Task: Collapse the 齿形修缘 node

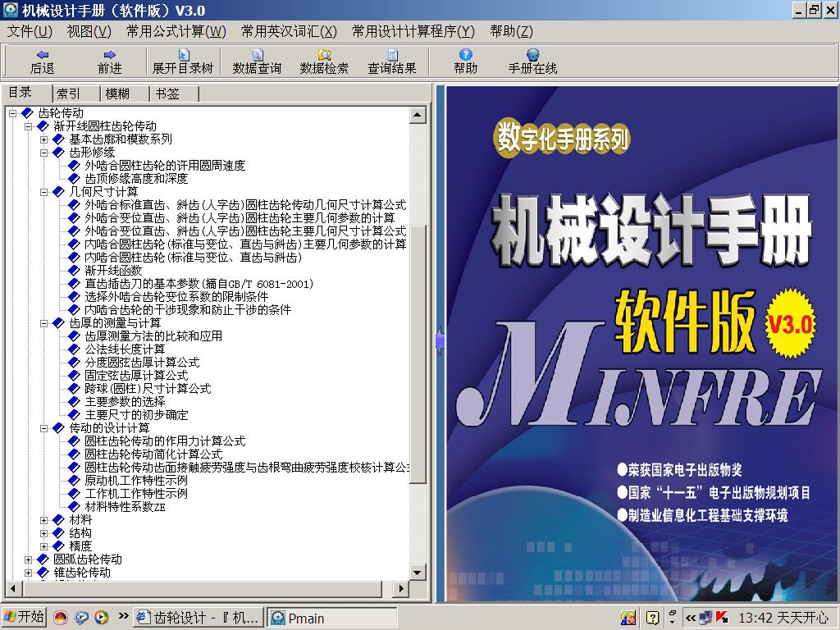Action: point(44,153)
